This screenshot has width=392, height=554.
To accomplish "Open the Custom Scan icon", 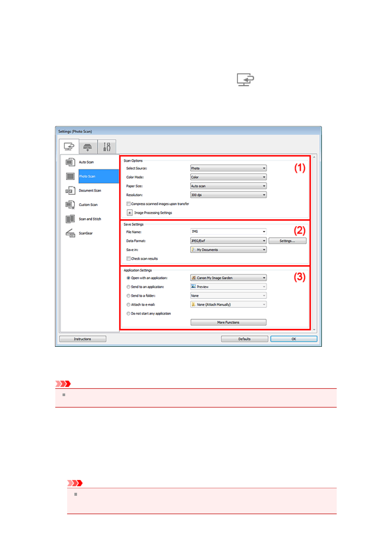I will [x=70, y=205].
